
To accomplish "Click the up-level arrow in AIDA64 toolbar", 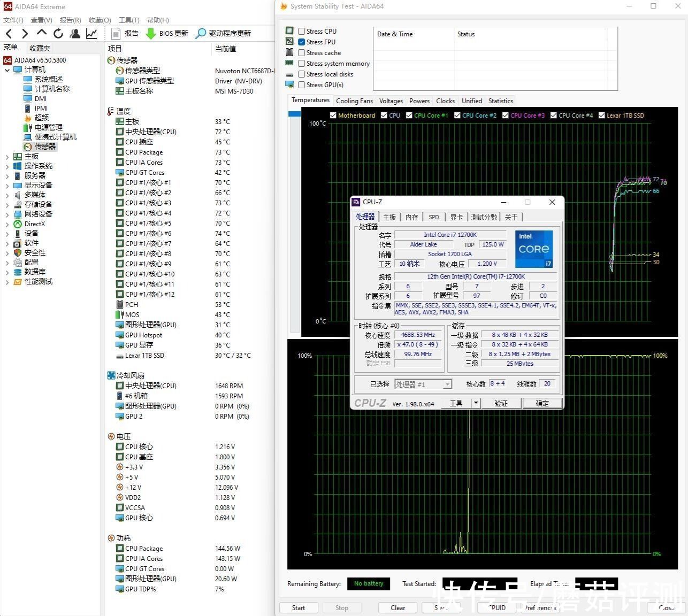I will click(x=41, y=33).
